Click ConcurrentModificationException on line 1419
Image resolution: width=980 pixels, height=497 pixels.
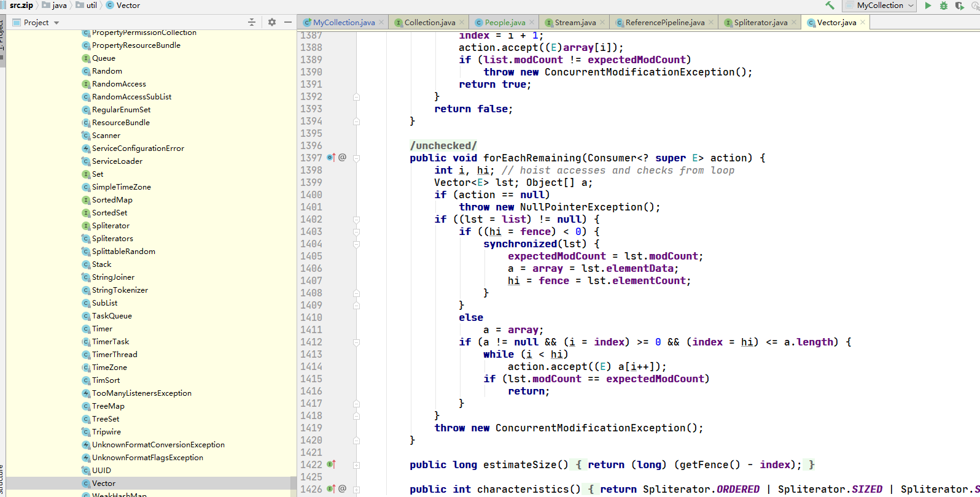590,428
